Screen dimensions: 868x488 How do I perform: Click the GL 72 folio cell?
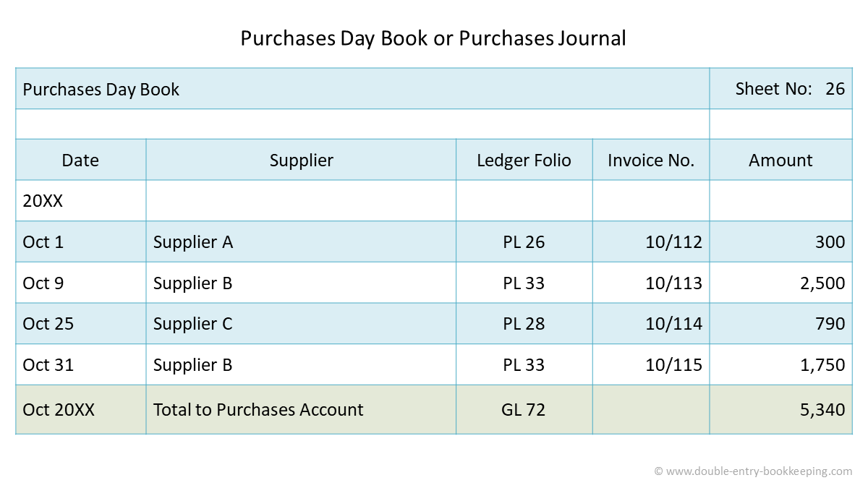(523, 410)
